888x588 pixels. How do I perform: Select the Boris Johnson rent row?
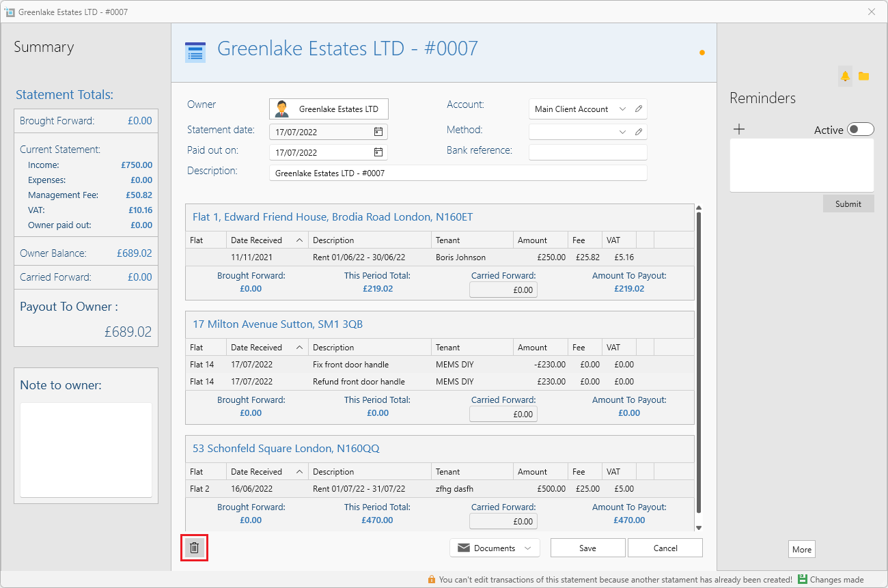coord(440,257)
